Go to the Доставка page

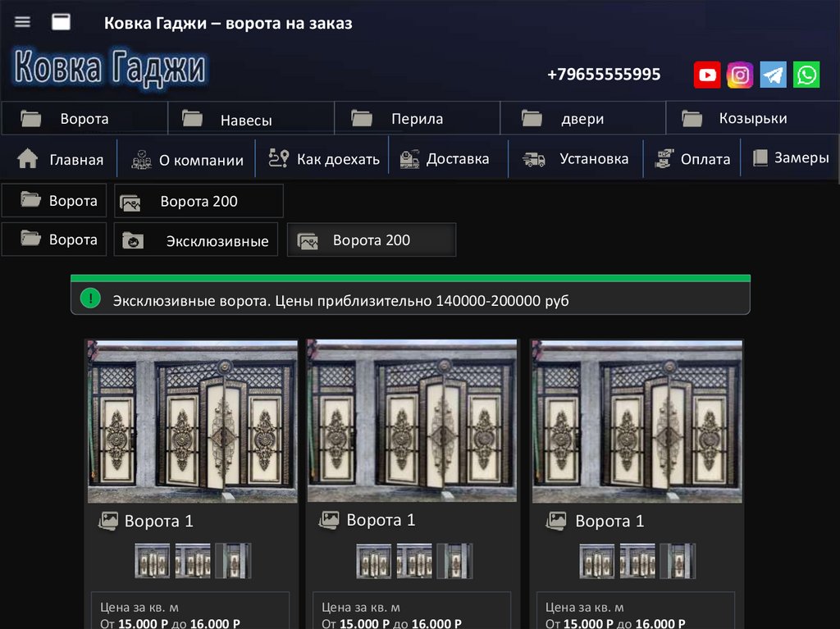pyautogui.click(x=445, y=159)
